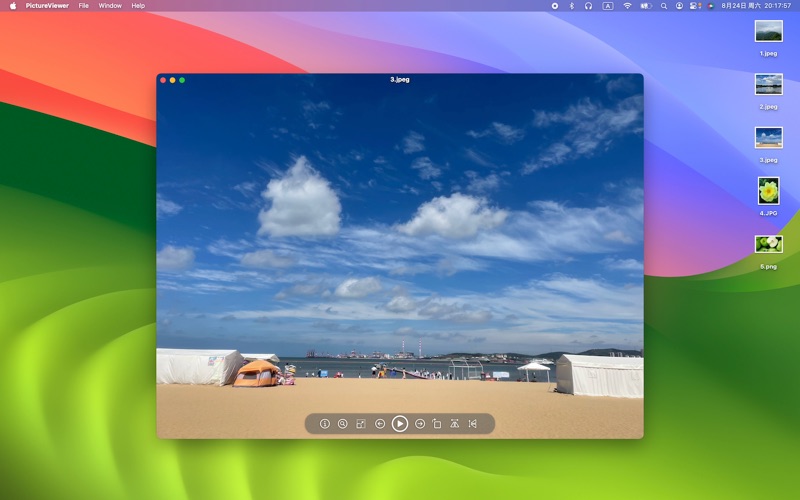Go to the next image

click(x=420, y=424)
